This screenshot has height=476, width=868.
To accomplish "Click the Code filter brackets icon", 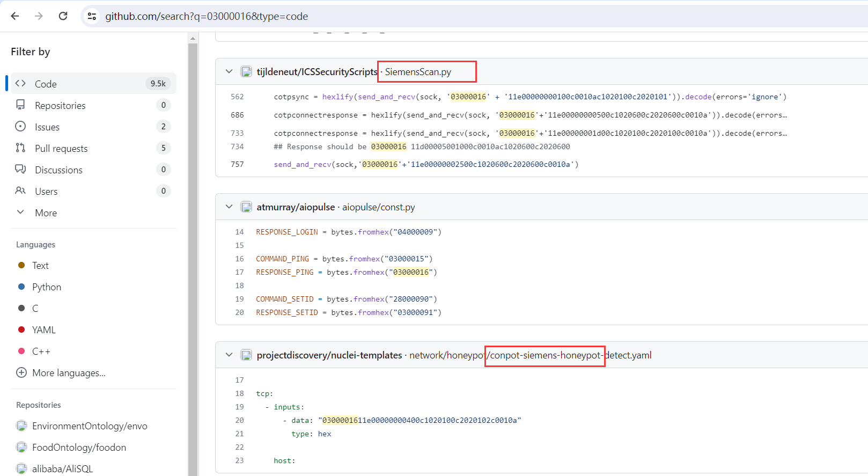I will coord(20,83).
